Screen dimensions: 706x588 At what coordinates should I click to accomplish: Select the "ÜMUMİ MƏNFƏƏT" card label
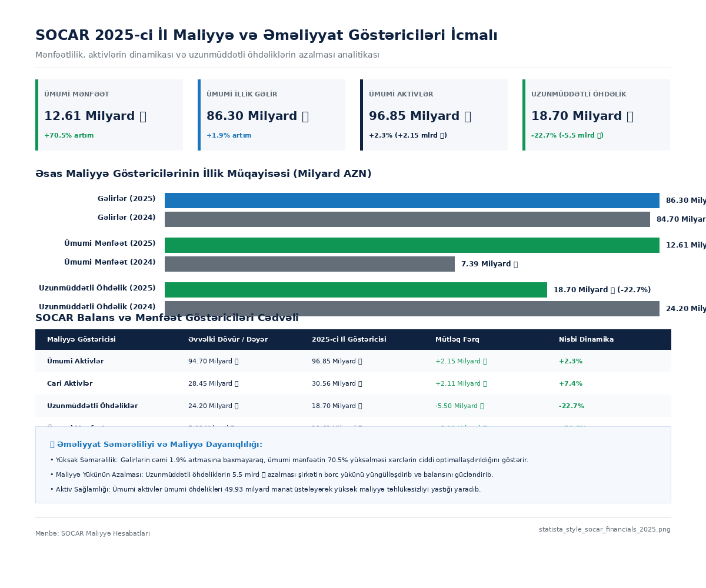point(76,95)
